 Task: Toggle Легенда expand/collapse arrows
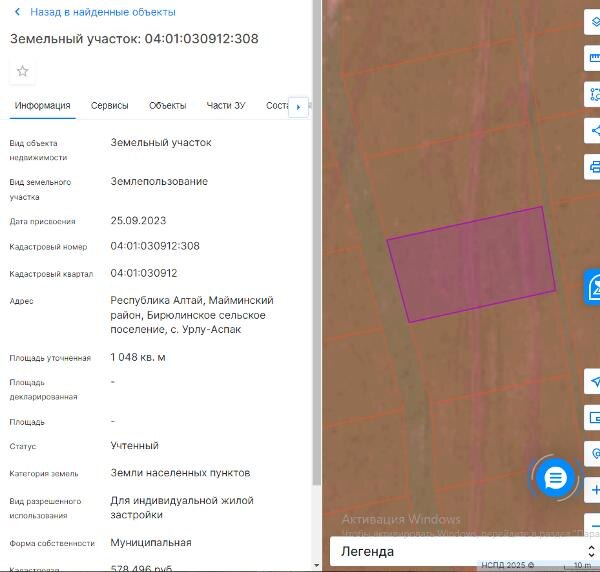pos(592,551)
